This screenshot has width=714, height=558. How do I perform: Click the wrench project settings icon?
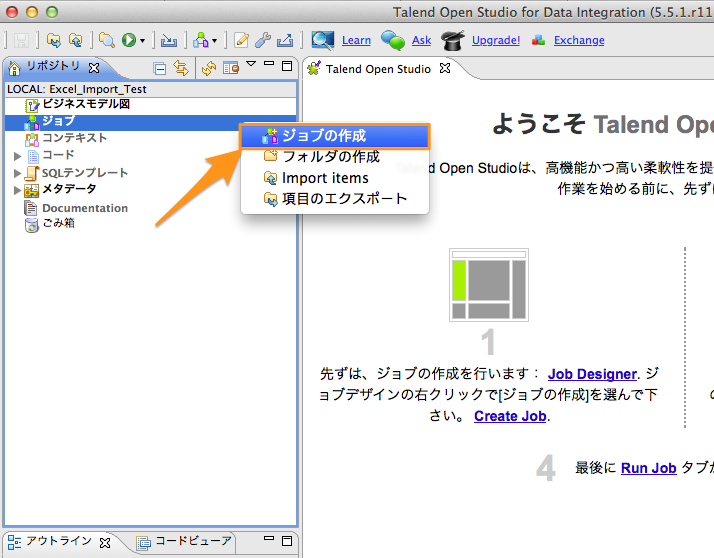pos(263,40)
